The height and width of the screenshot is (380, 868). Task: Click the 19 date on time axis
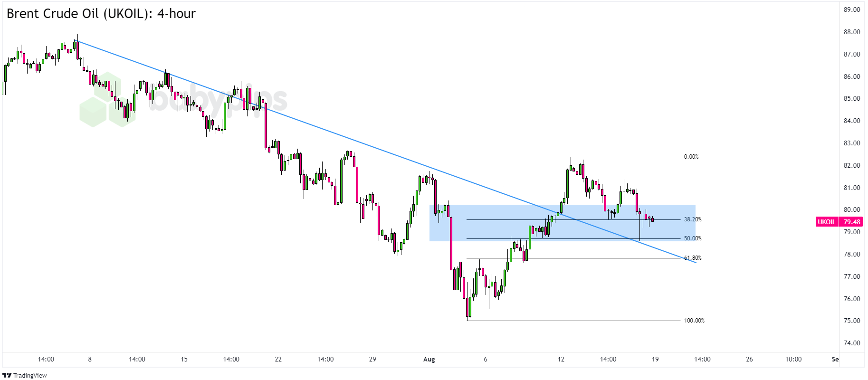tap(655, 359)
